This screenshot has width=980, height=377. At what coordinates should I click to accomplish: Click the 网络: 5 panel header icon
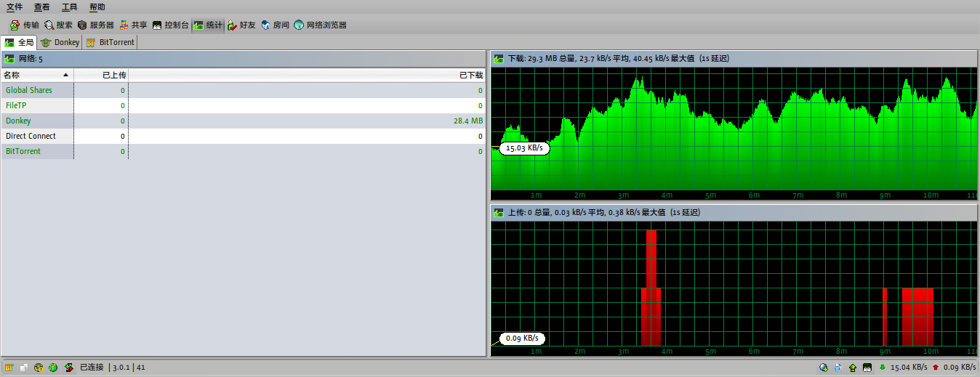pyautogui.click(x=9, y=59)
